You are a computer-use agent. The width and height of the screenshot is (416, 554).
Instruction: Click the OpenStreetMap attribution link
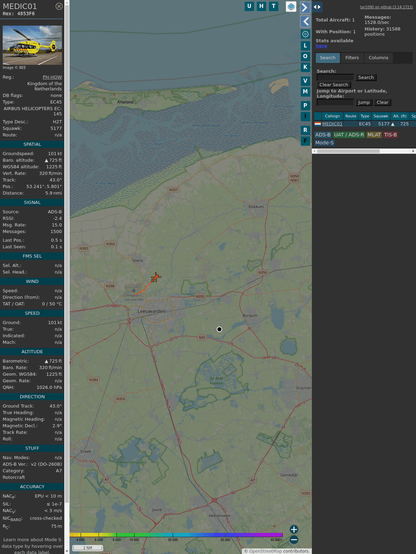pyautogui.click(x=264, y=551)
